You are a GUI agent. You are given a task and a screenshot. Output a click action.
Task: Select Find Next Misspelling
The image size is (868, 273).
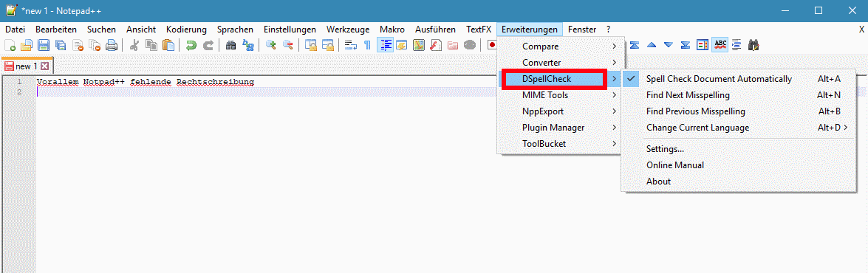(739, 95)
